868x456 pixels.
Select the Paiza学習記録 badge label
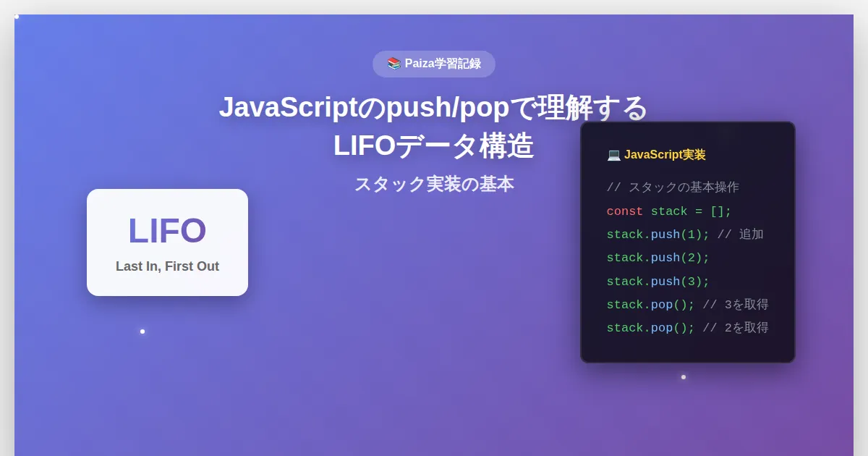442,64
